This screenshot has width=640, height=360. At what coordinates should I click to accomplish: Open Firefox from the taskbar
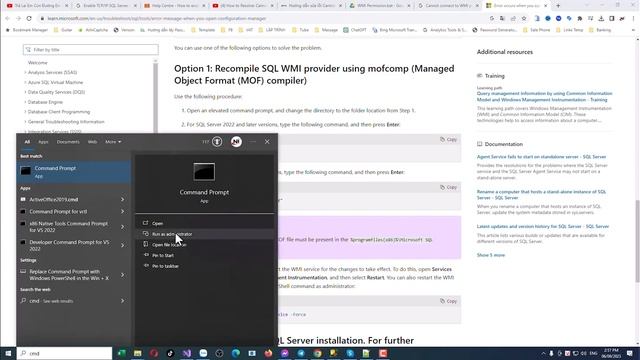pos(268,353)
